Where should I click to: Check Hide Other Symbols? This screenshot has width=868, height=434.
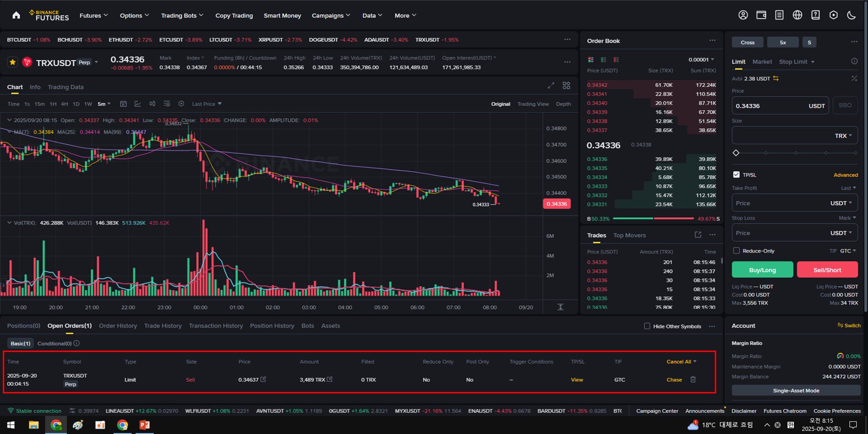(x=647, y=326)
